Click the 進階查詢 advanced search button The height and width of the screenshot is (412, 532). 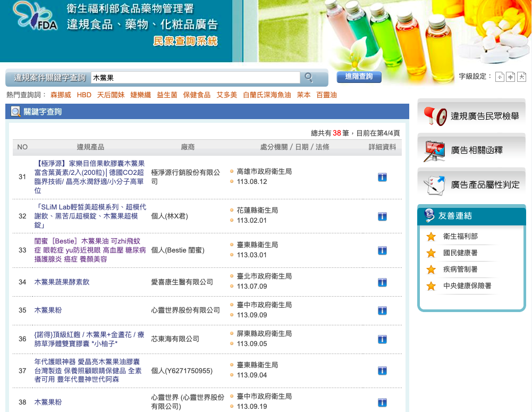[359, 77]
